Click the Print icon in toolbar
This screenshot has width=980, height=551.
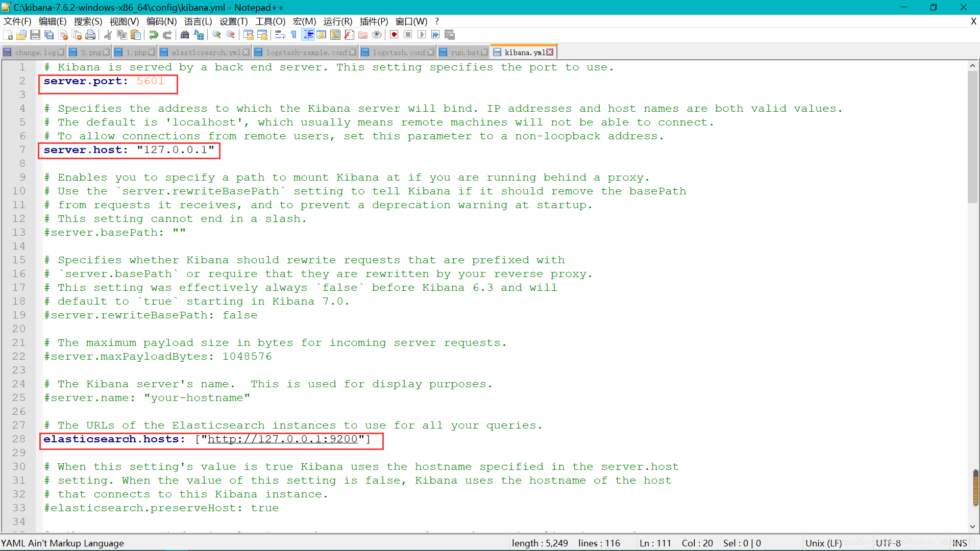[90, 35]
